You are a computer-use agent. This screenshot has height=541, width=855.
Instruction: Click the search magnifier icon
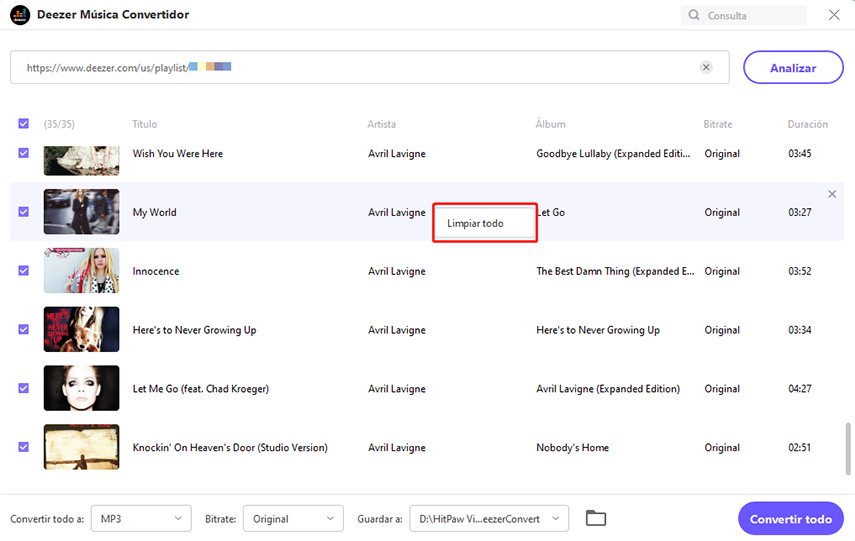[x=694, y=15]
